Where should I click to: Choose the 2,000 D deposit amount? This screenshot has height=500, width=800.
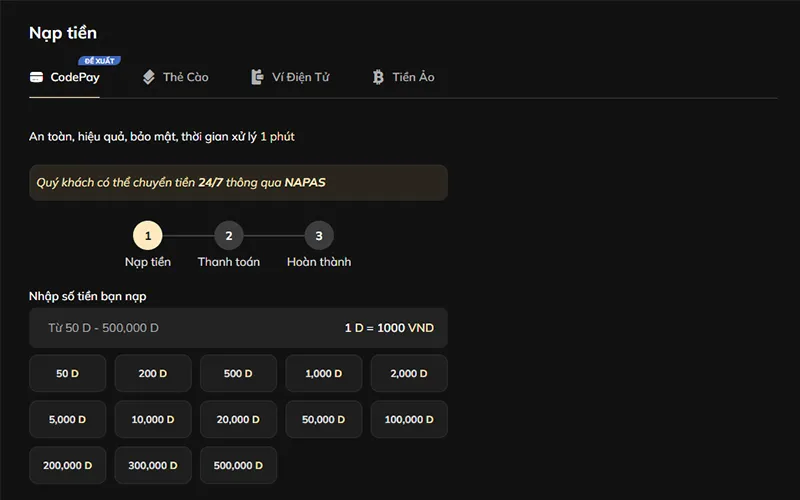point(409,373)
